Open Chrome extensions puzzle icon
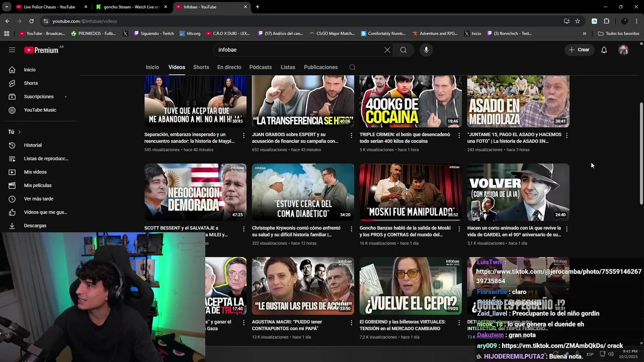 pos(606,21)
